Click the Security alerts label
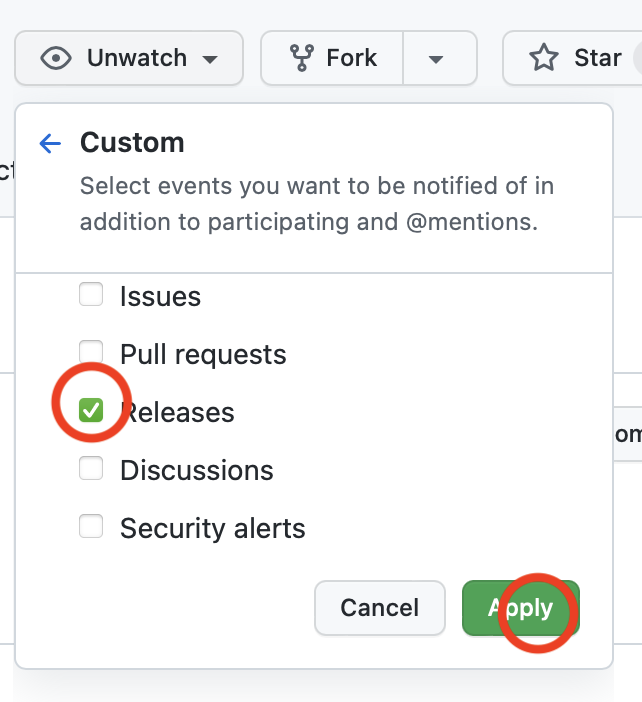 [212, 528]
